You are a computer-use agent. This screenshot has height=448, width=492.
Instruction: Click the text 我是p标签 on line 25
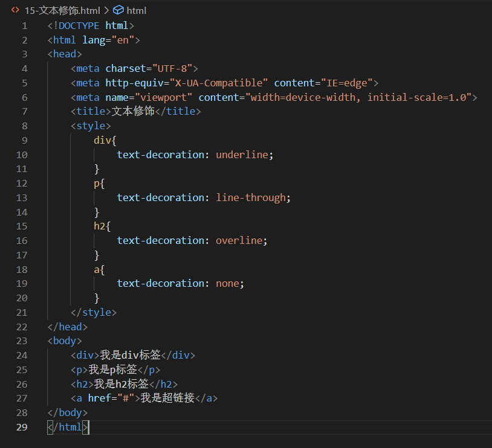point(112,370)
